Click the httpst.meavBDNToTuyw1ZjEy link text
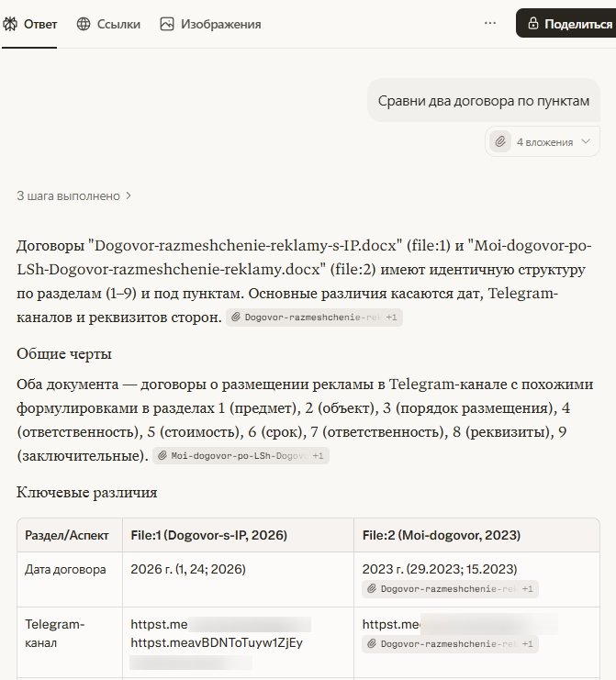 pos(217,642)
